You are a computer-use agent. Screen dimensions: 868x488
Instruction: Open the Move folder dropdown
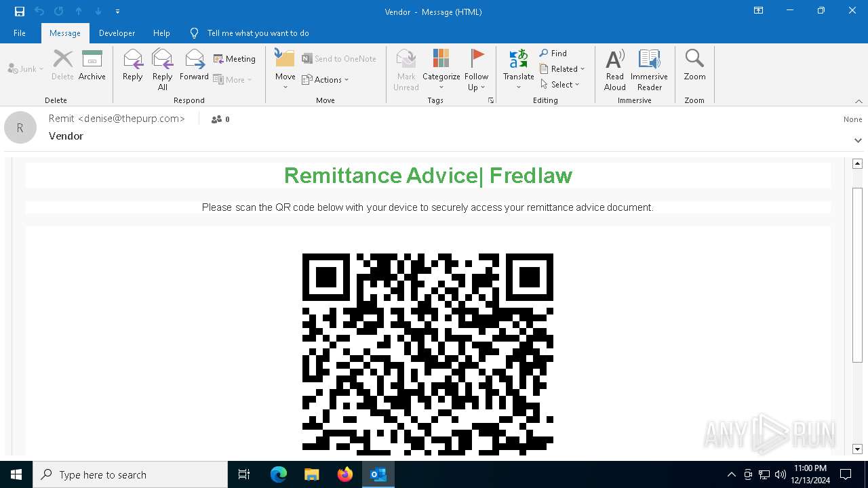pos(285,69)
